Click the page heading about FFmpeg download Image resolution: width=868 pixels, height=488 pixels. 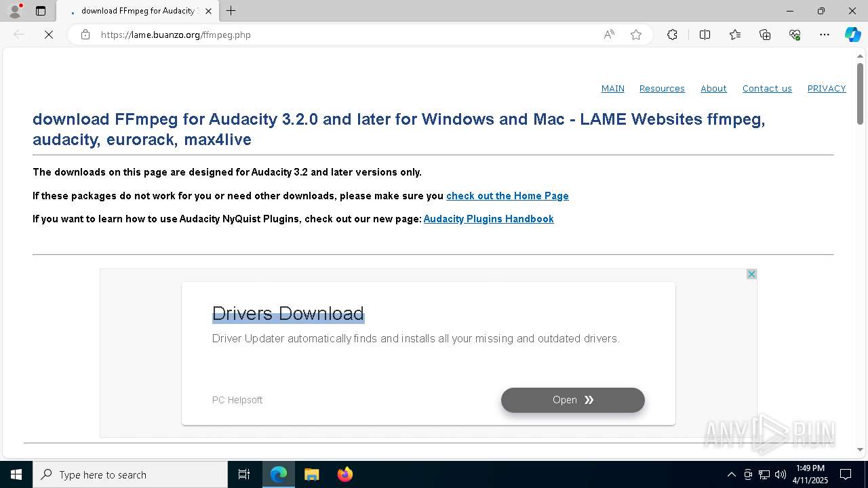(399, 129)
